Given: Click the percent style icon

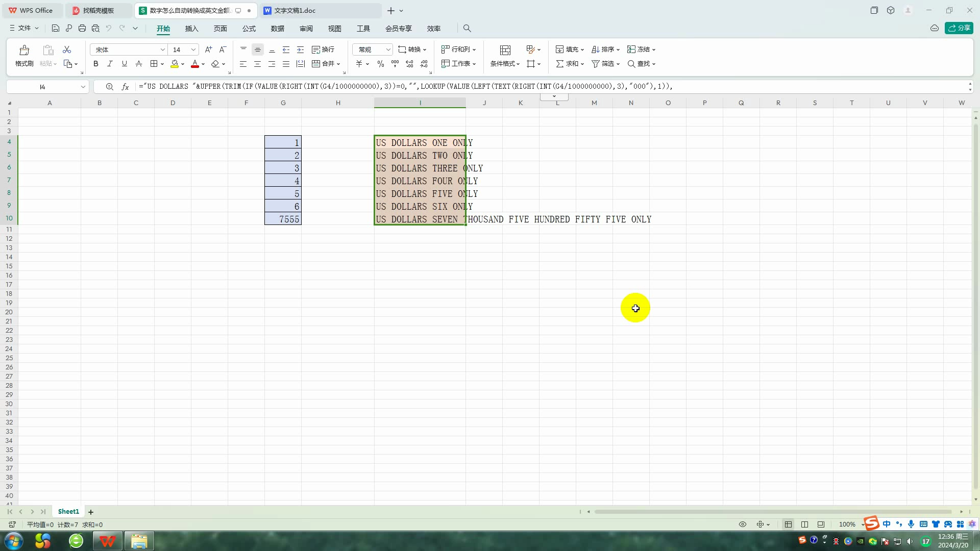Looking at the screenshot, I should pos(380,64).
